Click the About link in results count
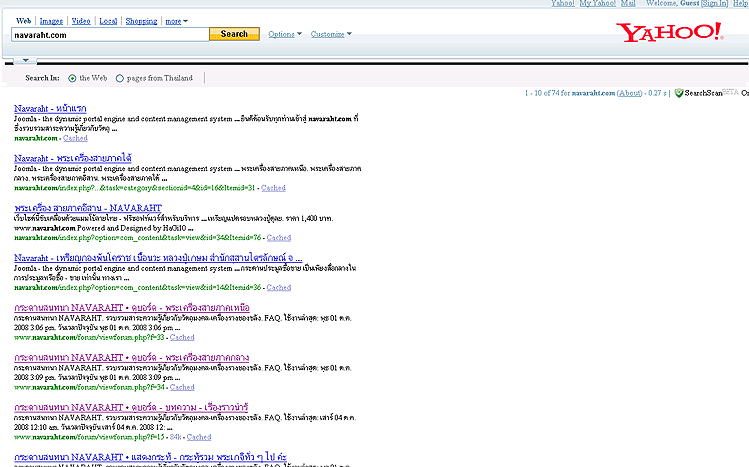Viewport: 749px width, 467px height. coord(629,93)
